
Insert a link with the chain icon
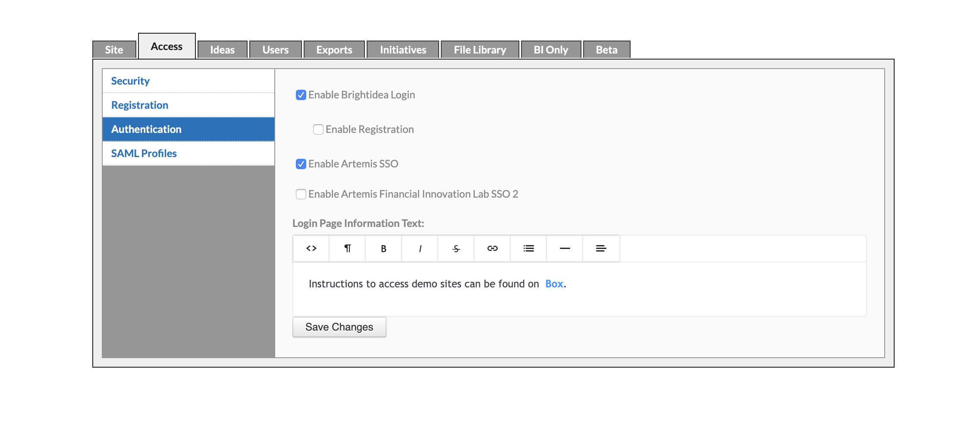[492, 249]
